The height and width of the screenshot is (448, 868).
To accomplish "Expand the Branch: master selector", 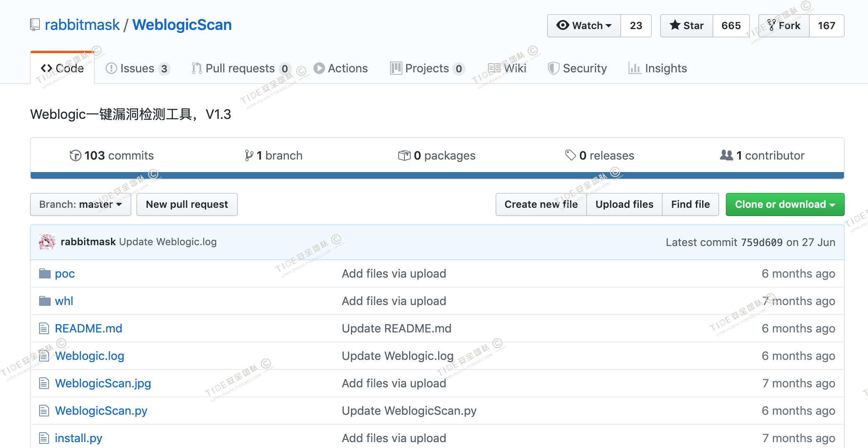I will click(81, 204).
